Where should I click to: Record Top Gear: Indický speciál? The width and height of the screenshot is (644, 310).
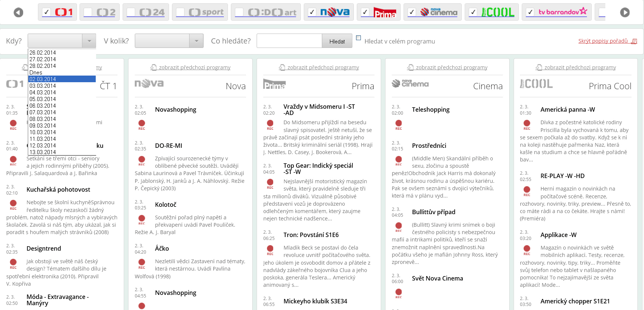(x=270, y=184)
